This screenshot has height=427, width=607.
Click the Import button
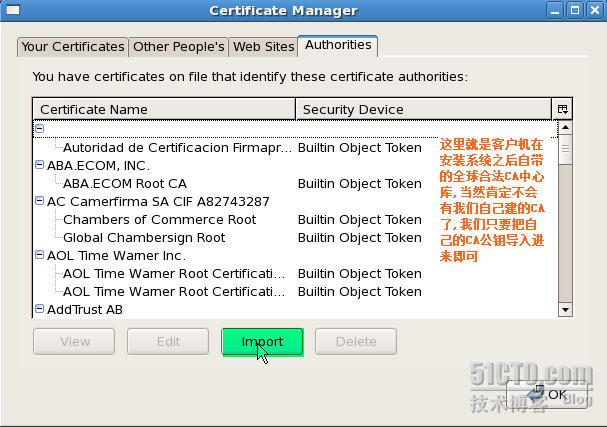click(262, 341)
